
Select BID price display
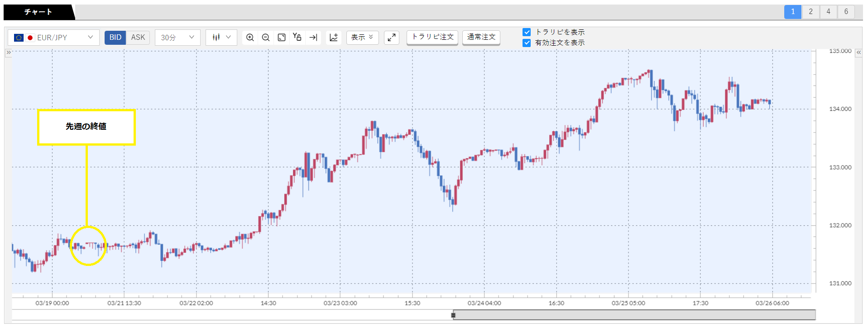click(115, 38)
